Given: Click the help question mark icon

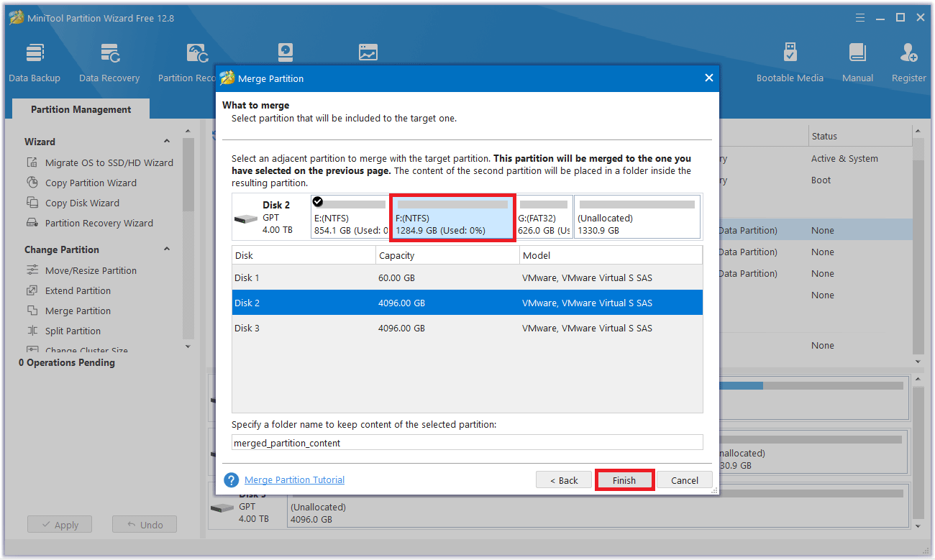Looking at the screenshot, I should 231,480.
